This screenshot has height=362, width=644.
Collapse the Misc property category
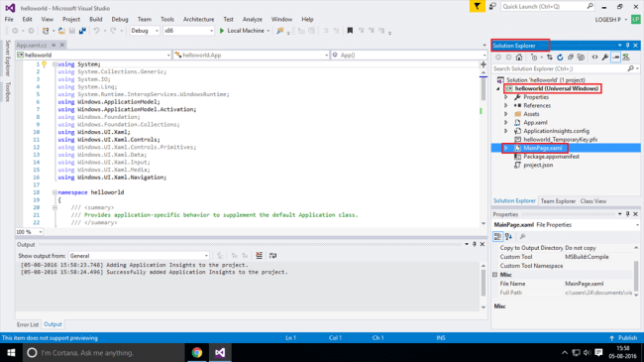tap(495, 275)
